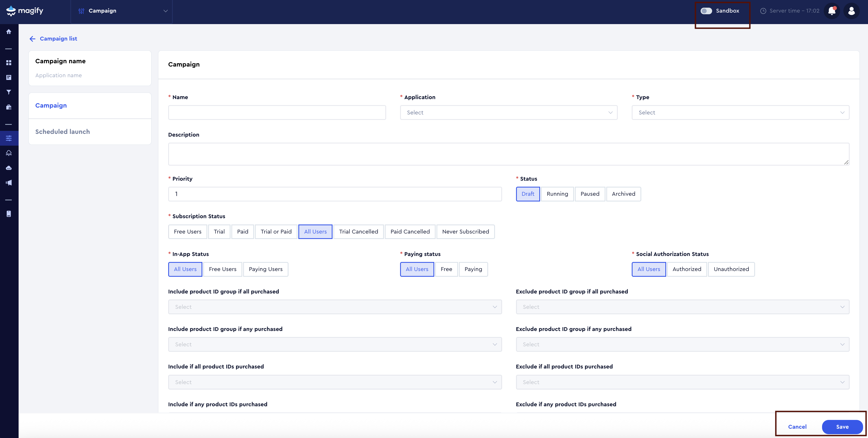The height and width of the screenshot is (438, 868).
Task: Choose Unauthorized social authorization status
Action: 731,269
